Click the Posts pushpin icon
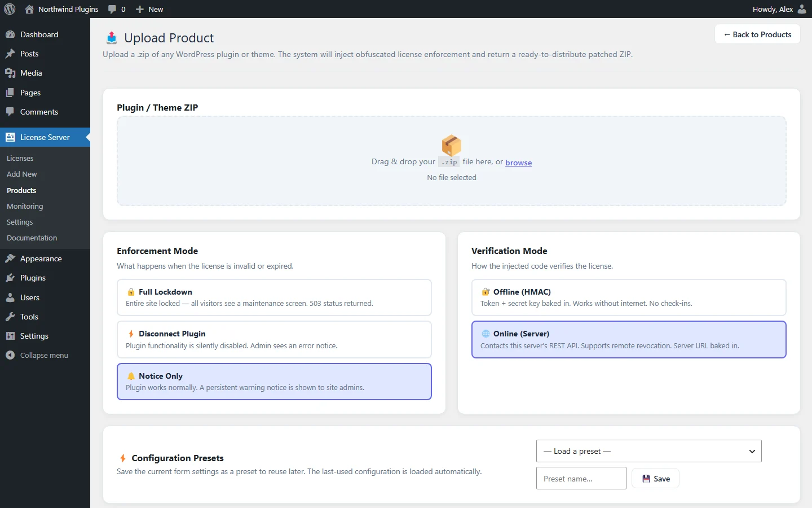 tap(10, 54)
